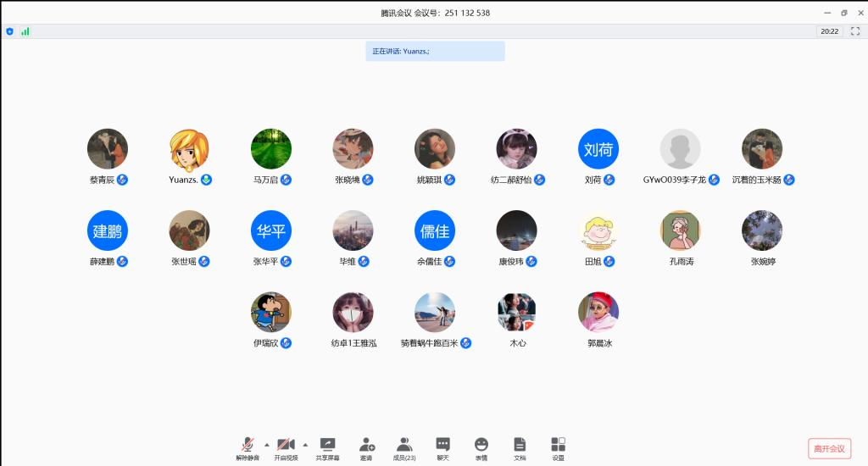Click the 离开会议 leave meeting button

[x=829, y=448]
